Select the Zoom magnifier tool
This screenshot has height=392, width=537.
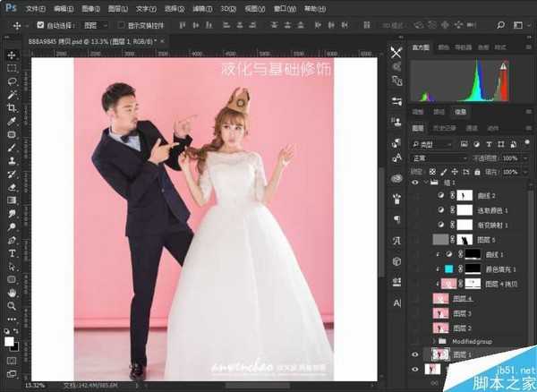click(12, 305)
